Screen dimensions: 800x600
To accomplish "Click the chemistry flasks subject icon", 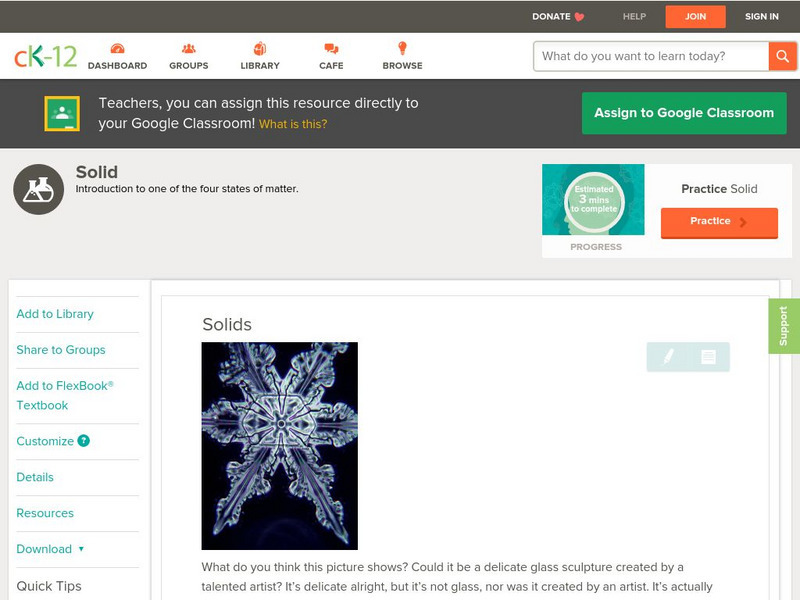I will coord(39,189).
